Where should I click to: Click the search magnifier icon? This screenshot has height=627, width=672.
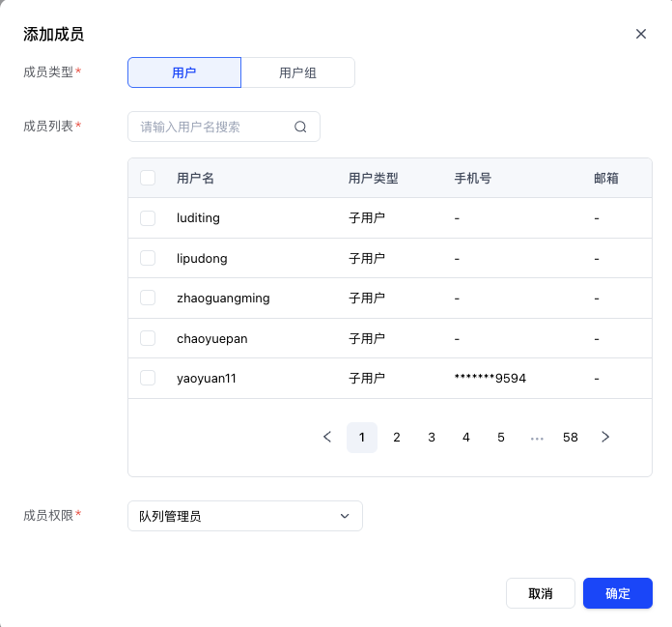[300, 127]
